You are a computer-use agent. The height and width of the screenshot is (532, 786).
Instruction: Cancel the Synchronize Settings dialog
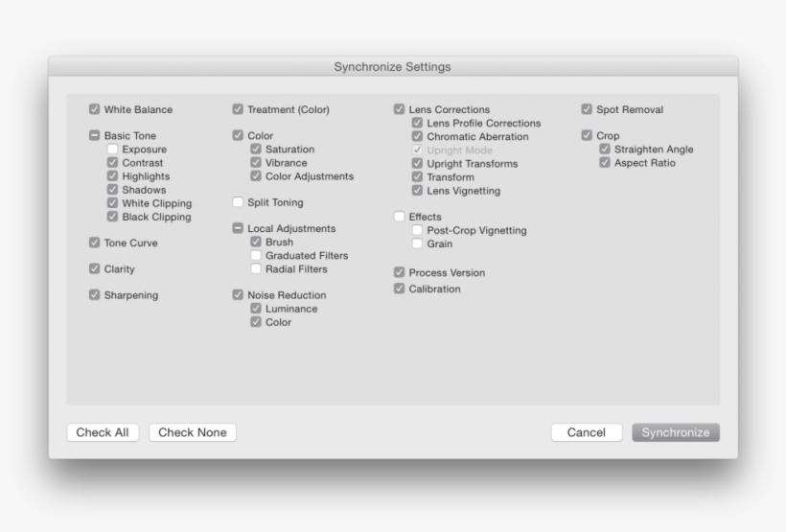586,432
